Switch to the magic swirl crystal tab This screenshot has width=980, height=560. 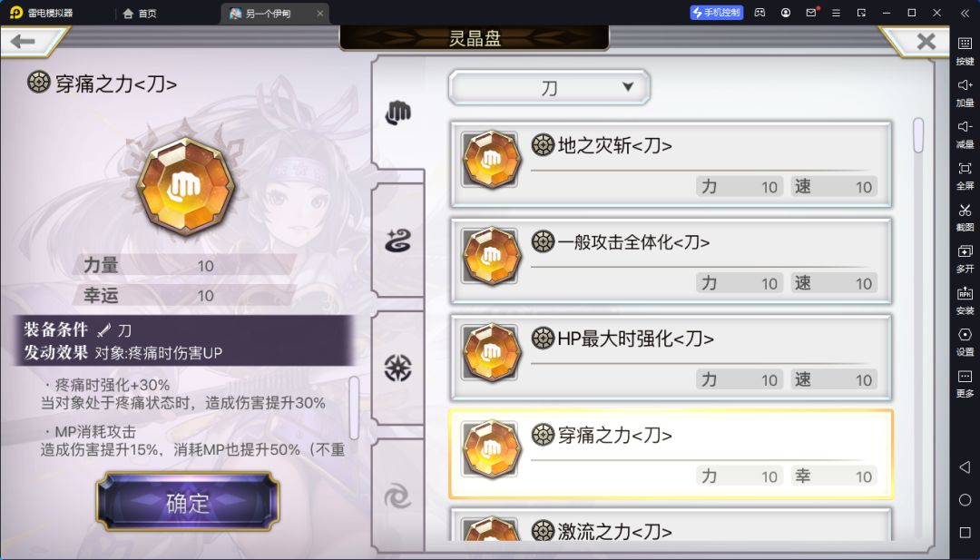pyautogui.click(x=398, y=241)
